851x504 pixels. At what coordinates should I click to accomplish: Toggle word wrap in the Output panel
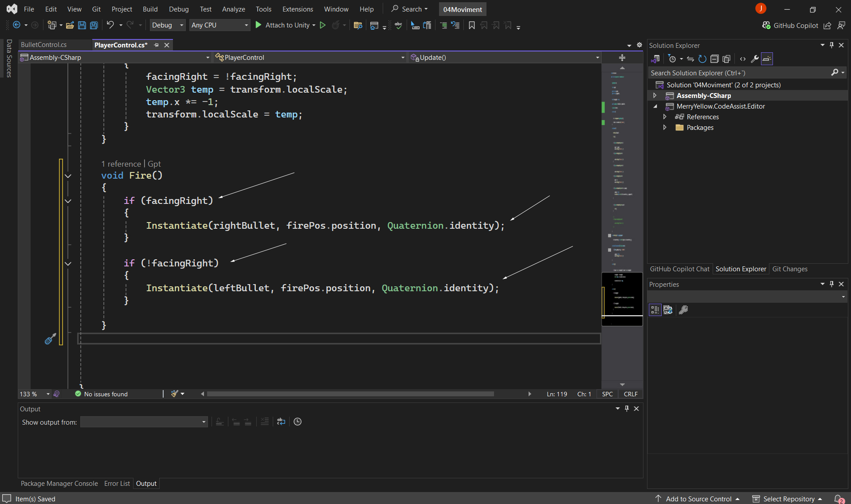281,422
